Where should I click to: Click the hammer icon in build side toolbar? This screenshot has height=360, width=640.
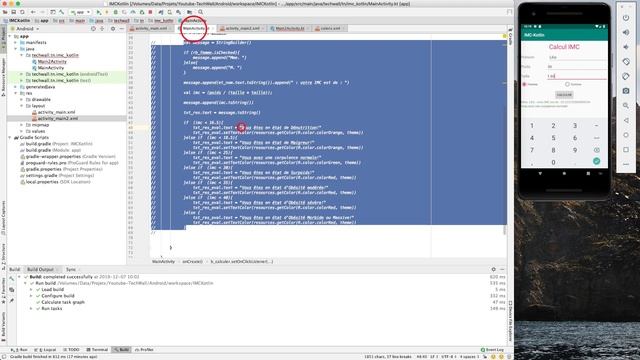11,279
